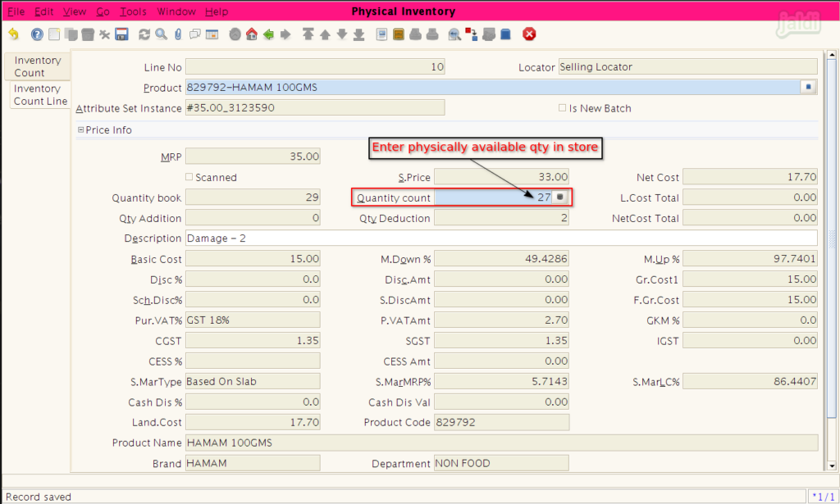Save the record with the floppy disk icon
The image size is (840, 504).
(122, 34)
